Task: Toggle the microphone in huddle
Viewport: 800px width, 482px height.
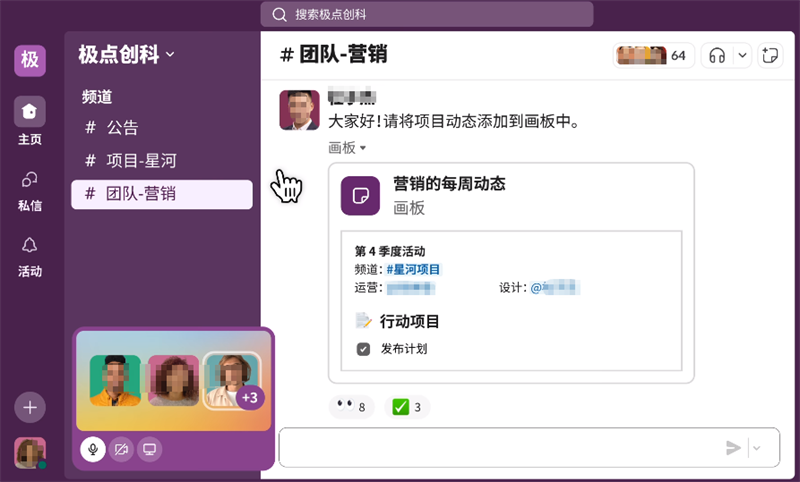Action: [93, 449]
